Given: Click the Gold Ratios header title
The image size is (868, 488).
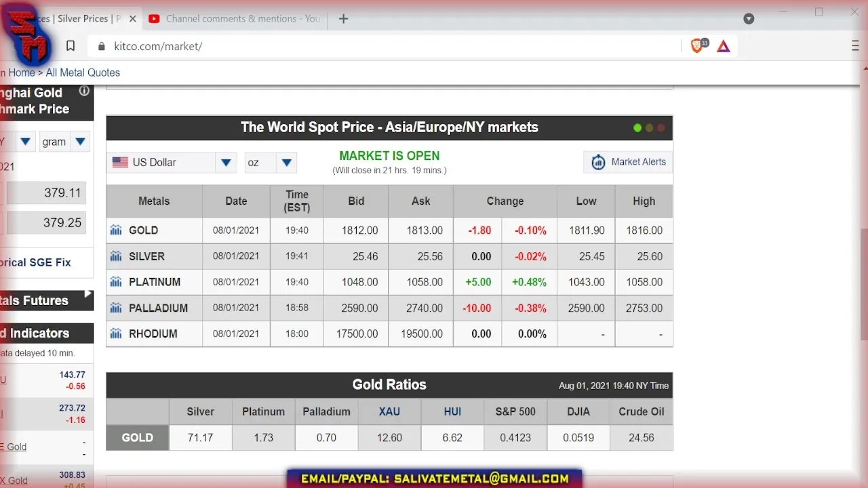Looking at the screenshot, I should [389, 384].
